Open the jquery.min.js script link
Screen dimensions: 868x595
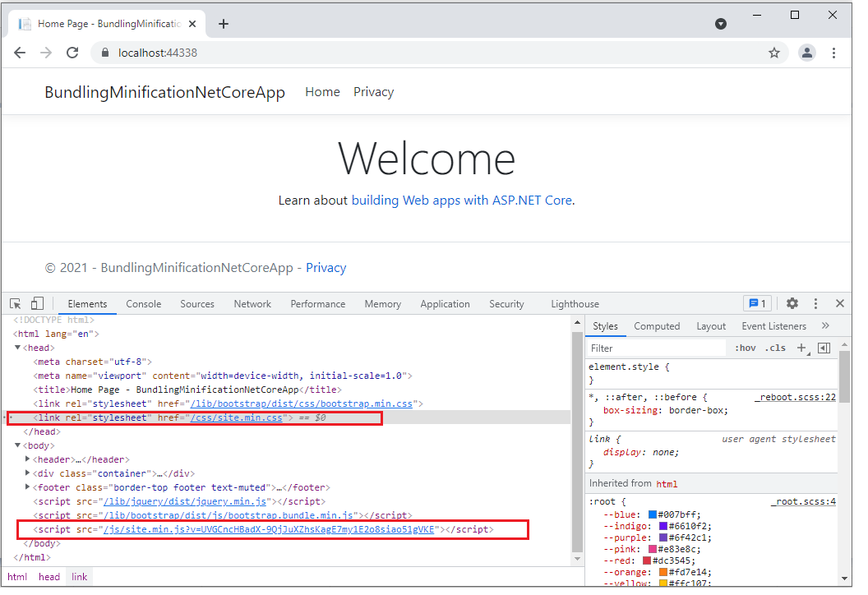tap(186, 501)
